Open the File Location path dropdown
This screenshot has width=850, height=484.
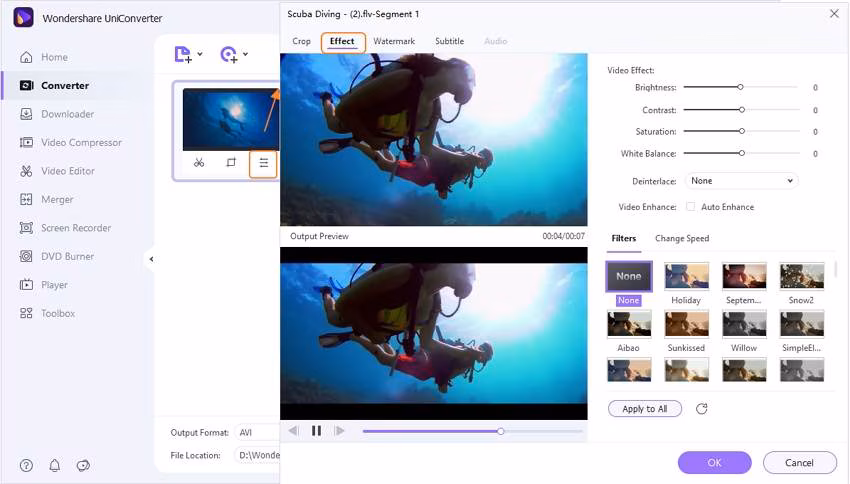tap(257, 455)
